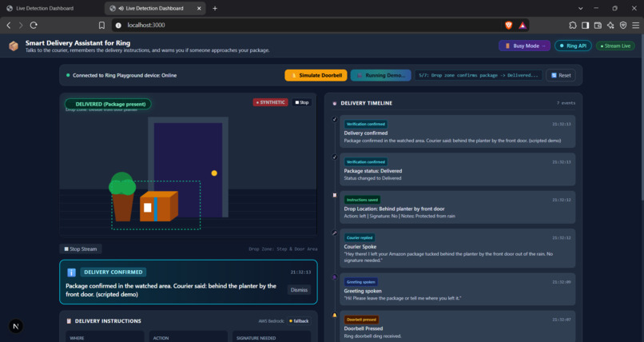Click the Doorbell pressed tag
Screen dimensions: 644x342
click(x=361, y=320)
